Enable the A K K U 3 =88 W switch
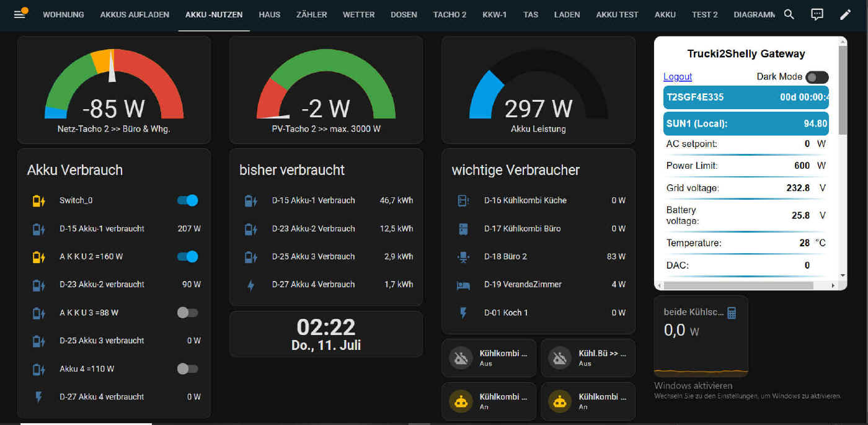The height and width of the screenshot is (425, 868). 188,313
